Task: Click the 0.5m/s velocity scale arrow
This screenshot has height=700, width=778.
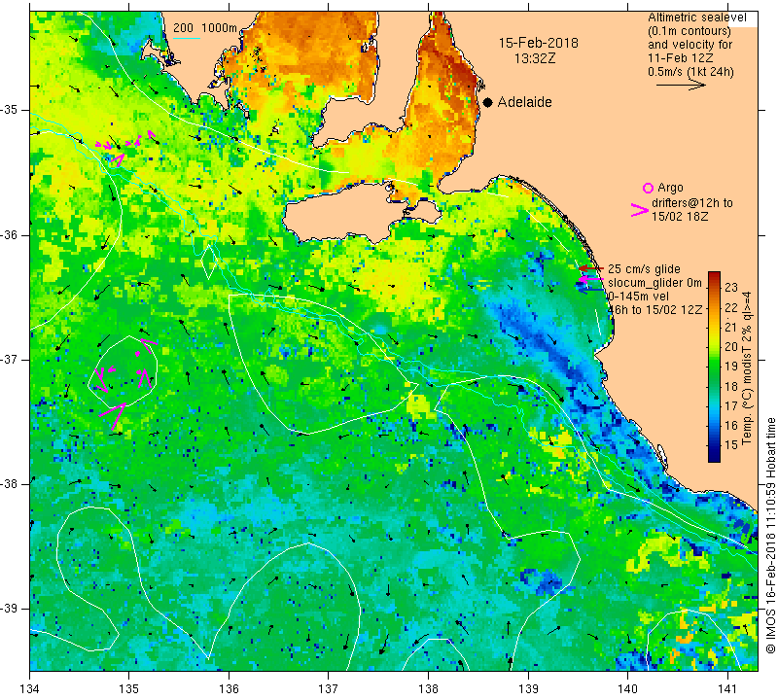Action: click(x=681, y=86)
